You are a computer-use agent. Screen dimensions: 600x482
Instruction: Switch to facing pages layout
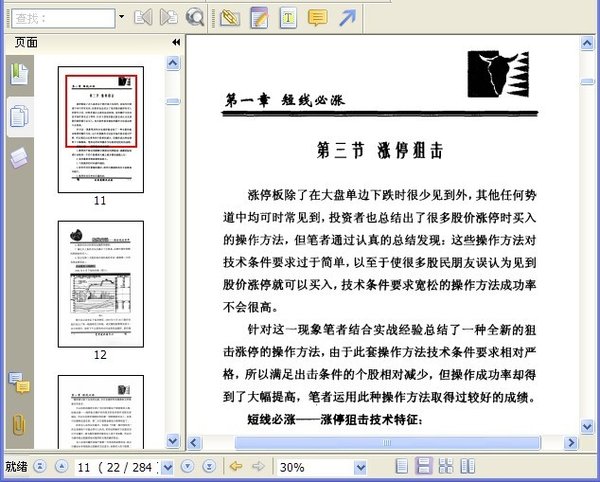coord(468,466)
